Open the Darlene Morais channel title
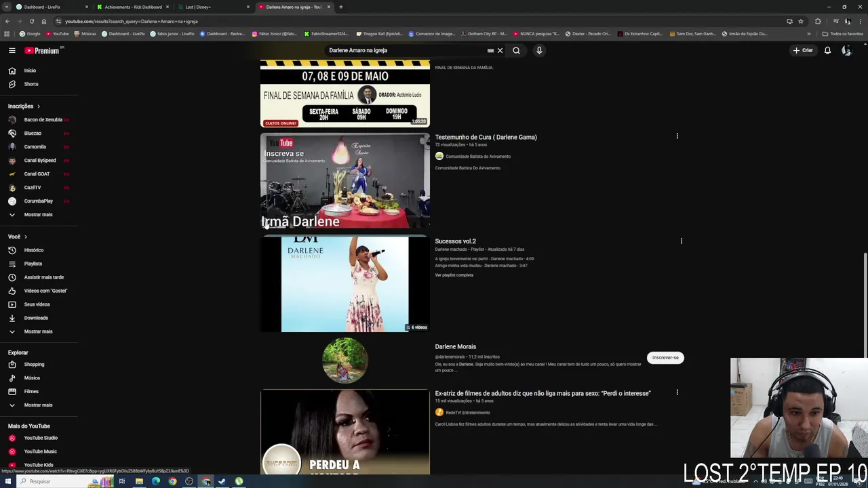 456,346
